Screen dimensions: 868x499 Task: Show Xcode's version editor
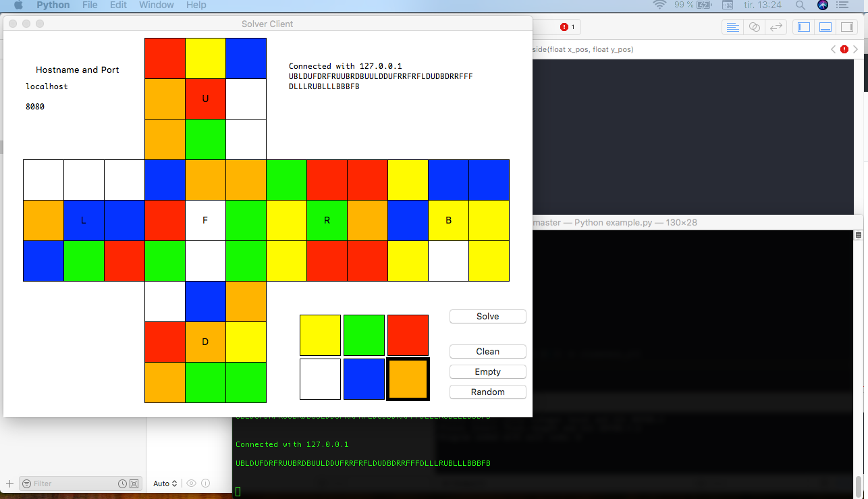pyautogui.click(x=776, y=27)
